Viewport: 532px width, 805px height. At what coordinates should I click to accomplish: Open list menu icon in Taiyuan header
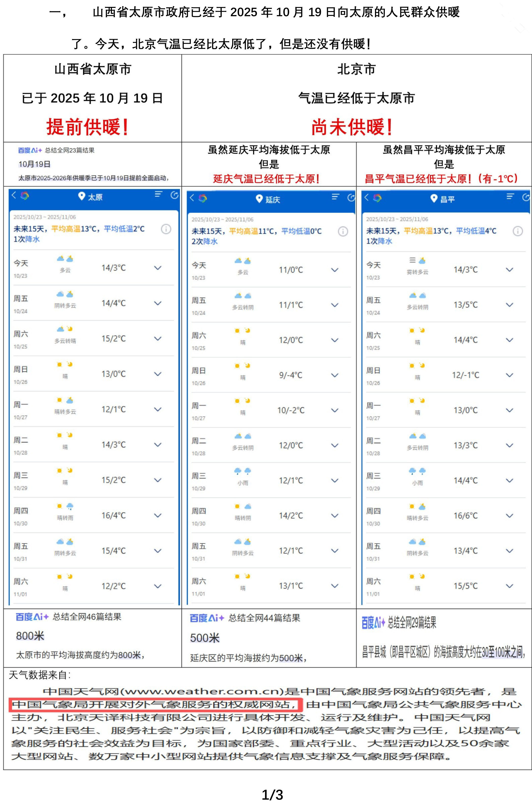pos(158,194)
